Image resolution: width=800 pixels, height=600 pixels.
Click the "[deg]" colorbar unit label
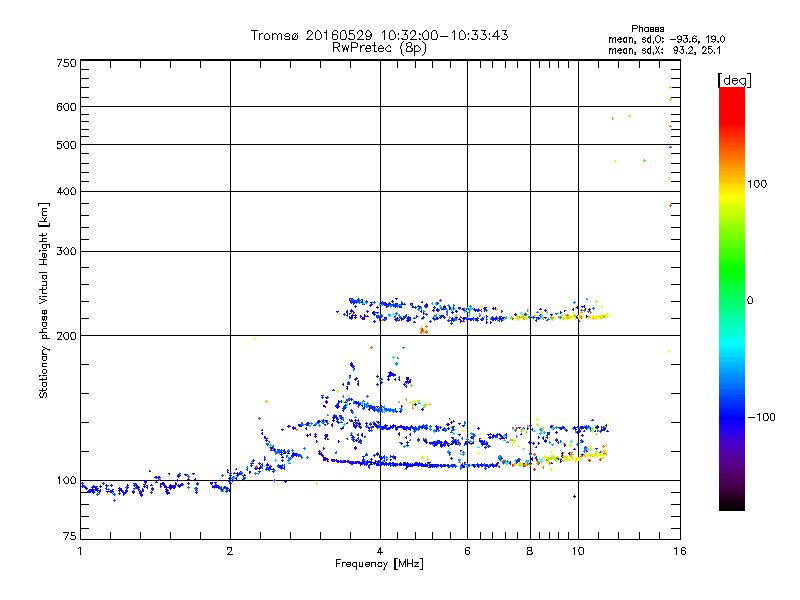click(x=735, y=80)
